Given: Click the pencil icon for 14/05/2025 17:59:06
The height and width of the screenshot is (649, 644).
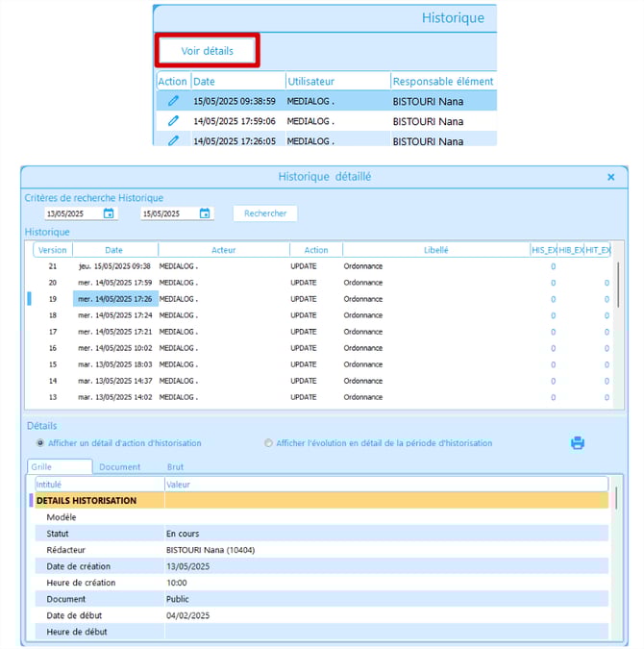Looking at the screenshot, I should (x=173, y=121).
